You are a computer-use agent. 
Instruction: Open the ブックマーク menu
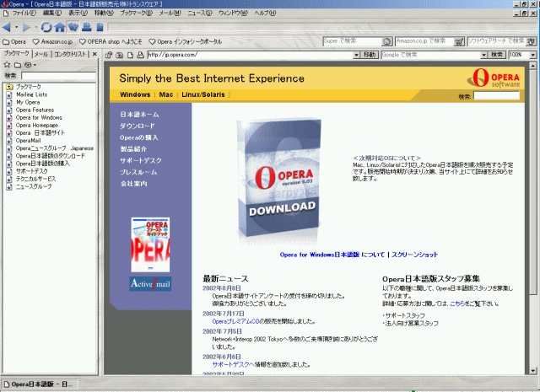coord(136,13)
